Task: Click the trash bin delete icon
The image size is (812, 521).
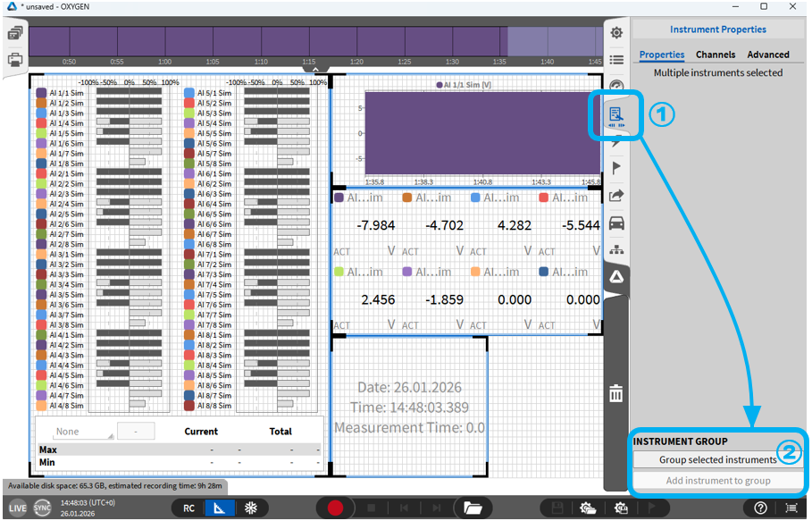Action: point(615,393)
